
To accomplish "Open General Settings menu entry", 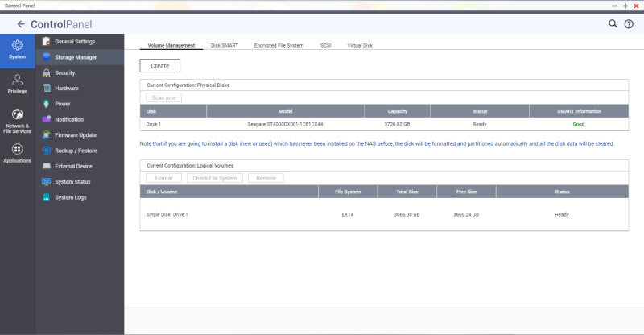I will click(x=80, y=42).
